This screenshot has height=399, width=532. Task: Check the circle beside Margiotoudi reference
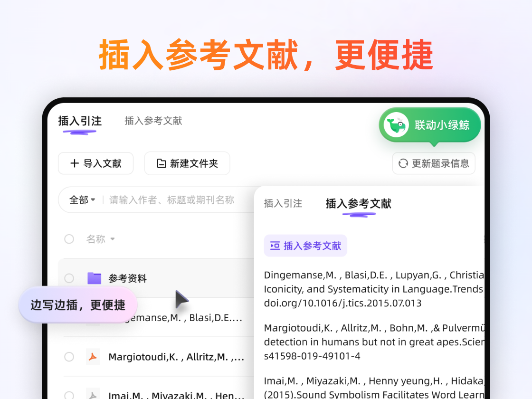click(x=69, y=357)
